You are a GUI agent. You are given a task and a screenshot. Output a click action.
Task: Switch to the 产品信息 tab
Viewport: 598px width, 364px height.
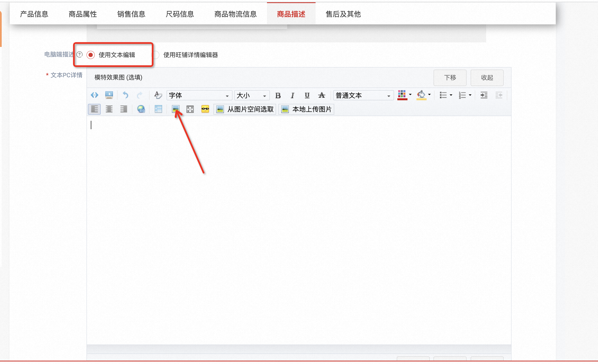(x=34, y=14)
